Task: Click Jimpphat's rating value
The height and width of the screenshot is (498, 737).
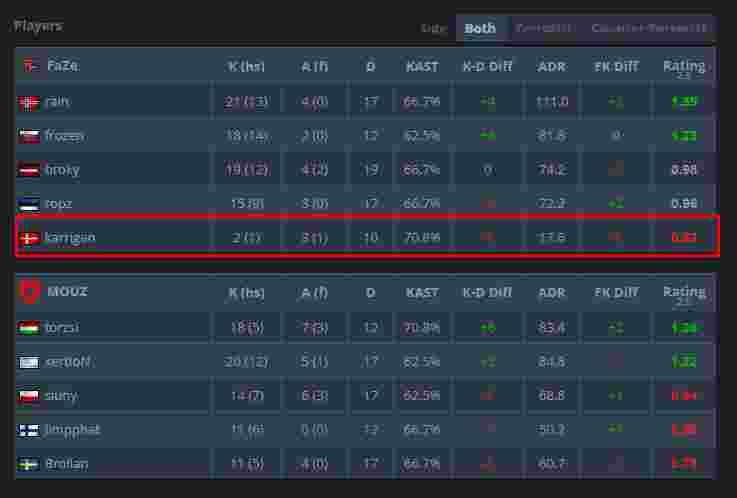Action: pos(684,430)
